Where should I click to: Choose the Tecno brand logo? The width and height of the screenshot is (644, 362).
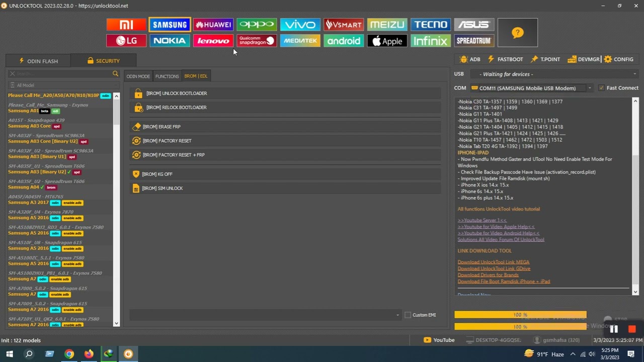[x=431, y=25]
